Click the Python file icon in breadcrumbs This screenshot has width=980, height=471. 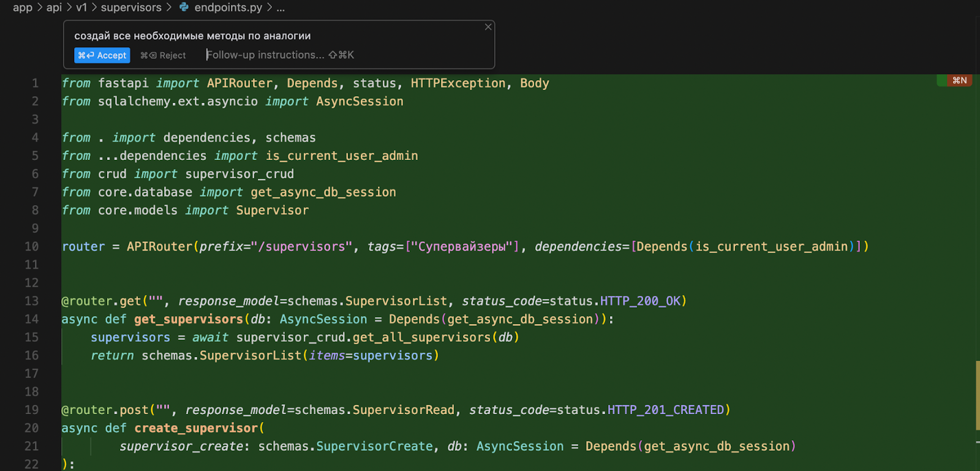(184, 7)
